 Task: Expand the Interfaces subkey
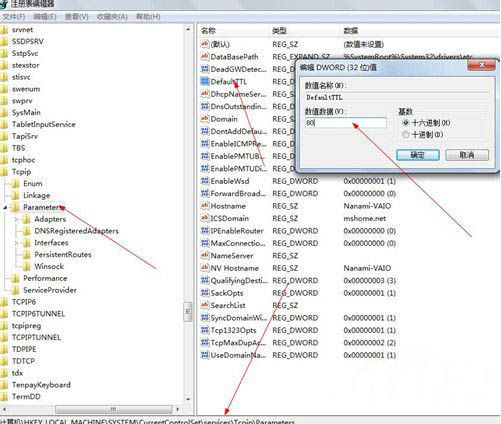click(16, 243)
